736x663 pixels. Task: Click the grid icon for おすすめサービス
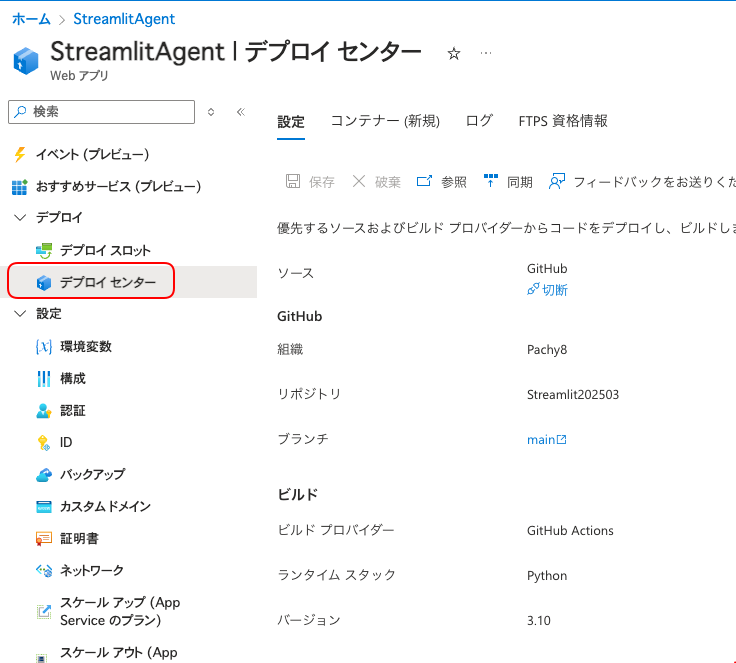pyautogui.click(x=20, y=186)
